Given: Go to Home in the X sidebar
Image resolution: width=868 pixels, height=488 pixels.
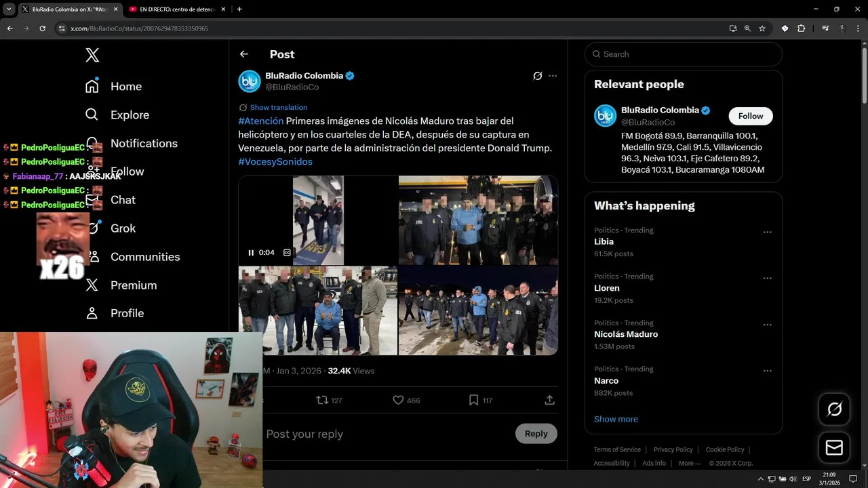Looking at the screenshot, I should coord(113,87).
